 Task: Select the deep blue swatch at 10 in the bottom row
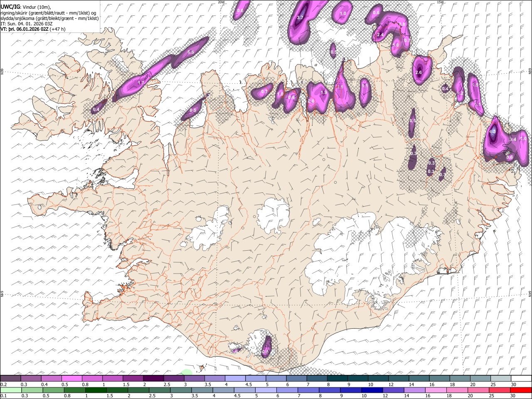pyautogui.click(x=372, y=390)
